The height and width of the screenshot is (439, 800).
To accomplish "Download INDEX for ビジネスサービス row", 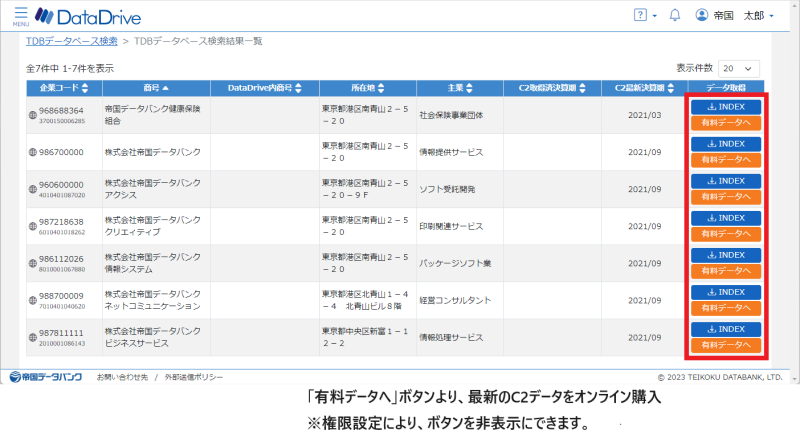I will pyautogui.click(x=726, y=329).
